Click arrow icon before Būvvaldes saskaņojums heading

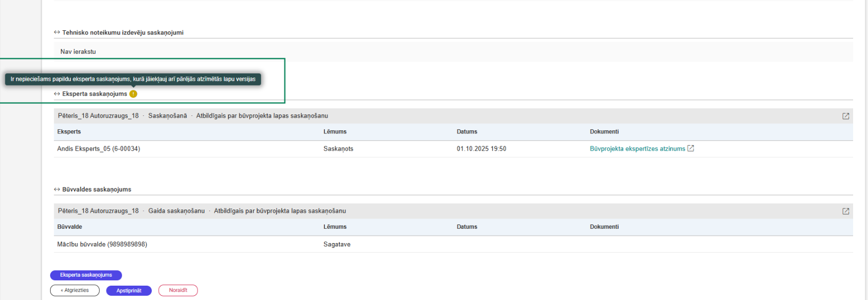(x=57, y=189)
